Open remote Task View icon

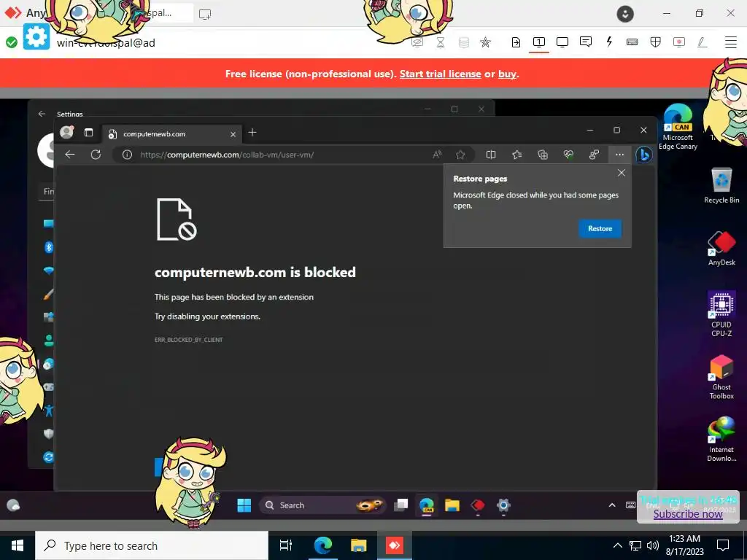click(x=400, y=505)
